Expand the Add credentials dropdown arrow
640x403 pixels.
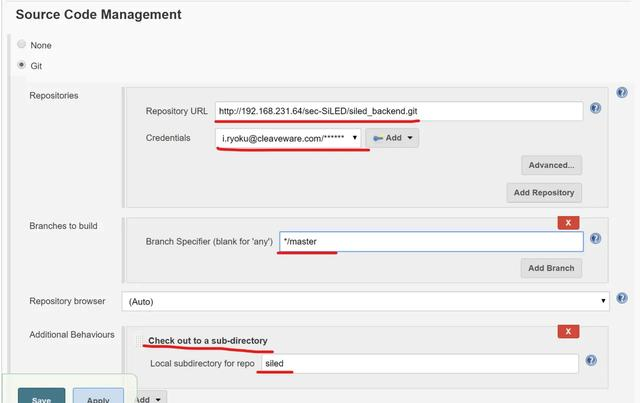(x=410, y=138)
